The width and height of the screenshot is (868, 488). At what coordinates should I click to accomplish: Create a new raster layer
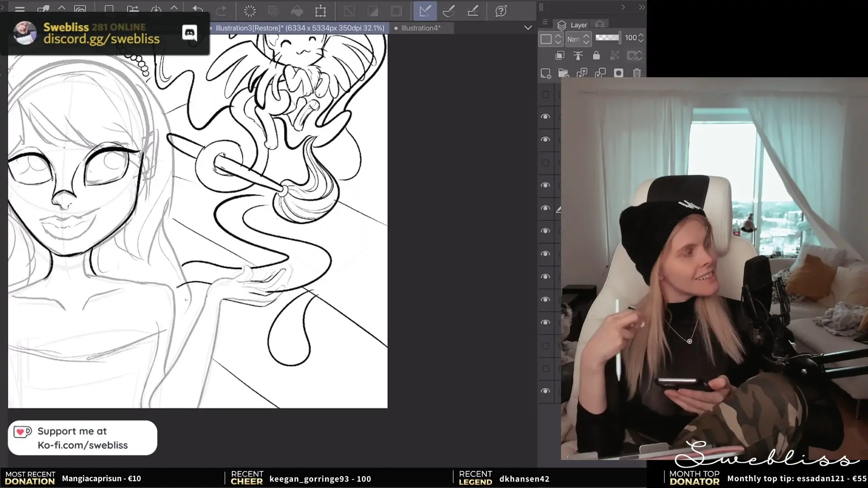546,73
